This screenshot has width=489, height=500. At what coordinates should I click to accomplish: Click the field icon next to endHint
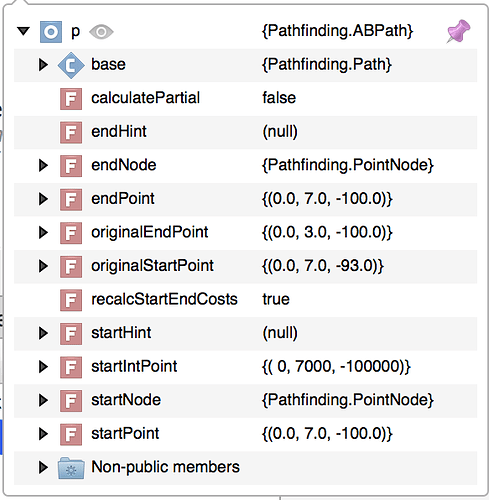[x=71, y=132]
